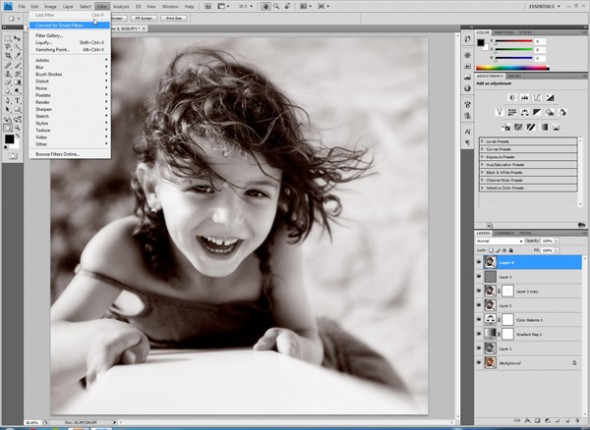This screenshot has height=430, width=590.
Task: Click the Delete layer trash icon
Action: [577, 421]
